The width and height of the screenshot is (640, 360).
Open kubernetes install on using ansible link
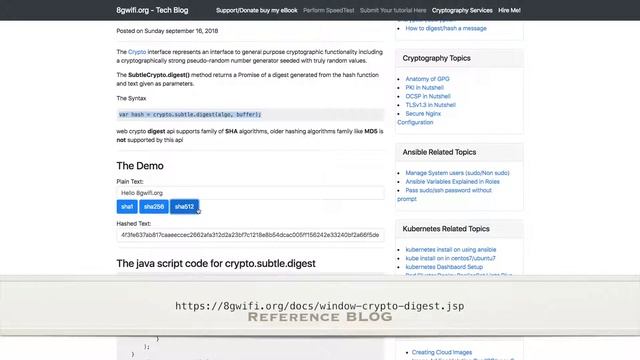451,249
